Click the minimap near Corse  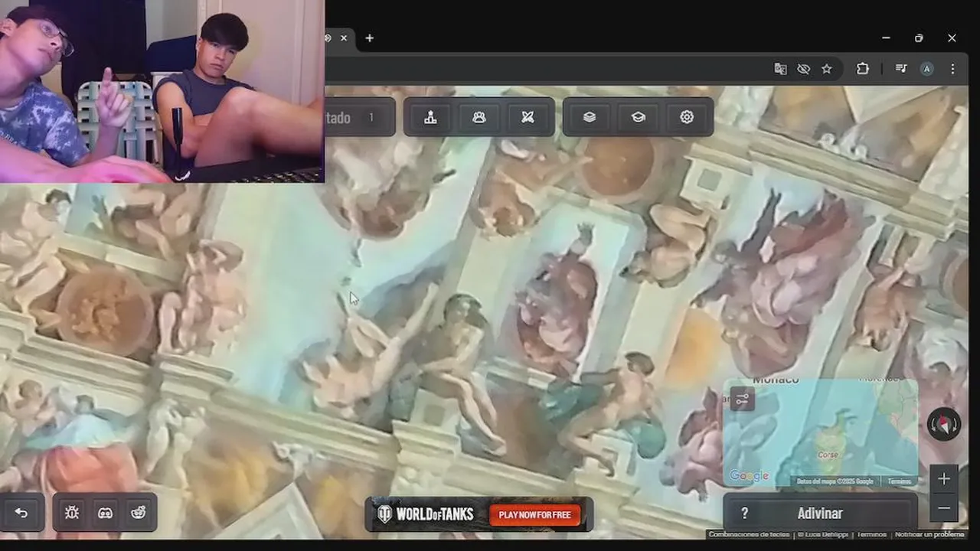click(828, 454)
